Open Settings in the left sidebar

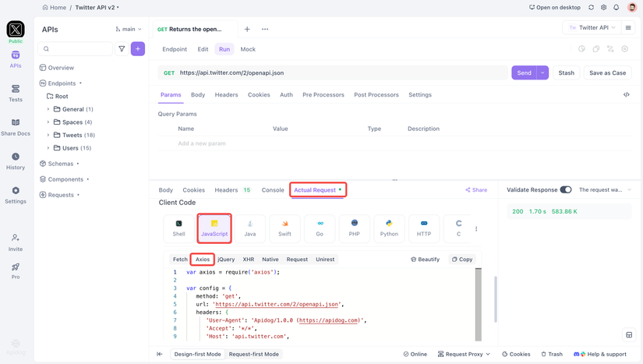pyautogui.click(x=16, y=195)
